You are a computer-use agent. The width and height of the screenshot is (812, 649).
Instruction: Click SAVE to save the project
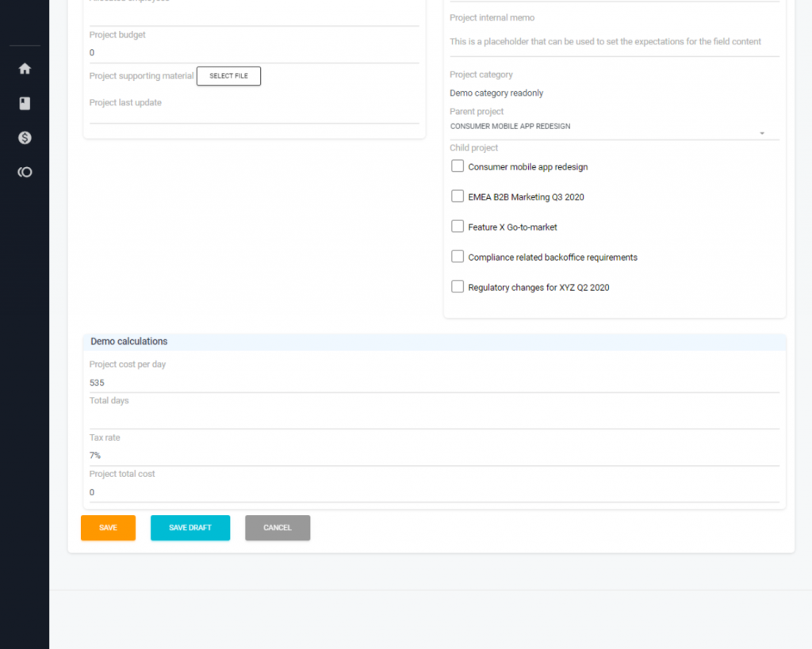click(108, 528)
